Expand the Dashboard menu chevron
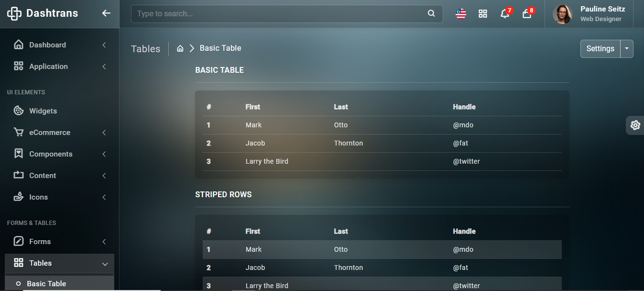This screenshot has height=291, width=644. [x=104, y=45]
